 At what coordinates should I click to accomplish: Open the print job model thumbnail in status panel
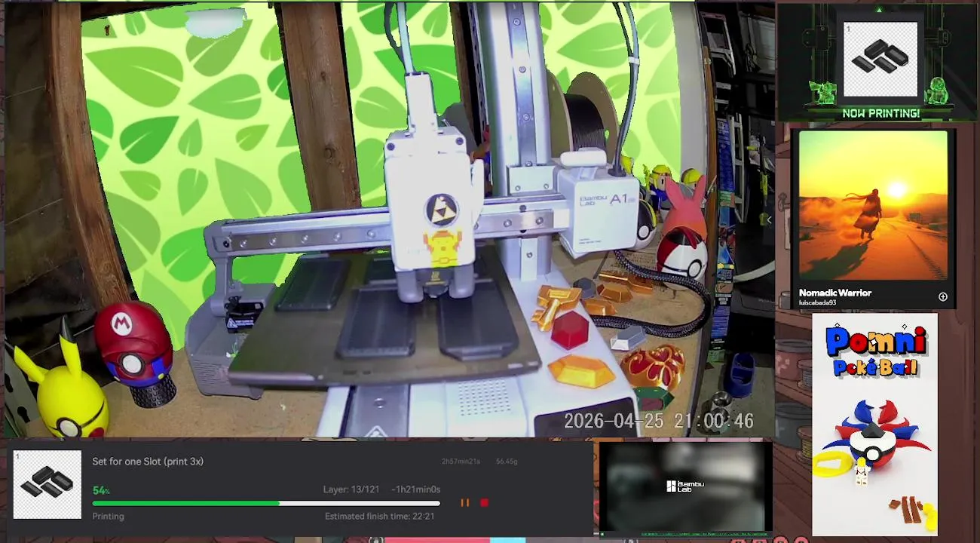(47, 485)
